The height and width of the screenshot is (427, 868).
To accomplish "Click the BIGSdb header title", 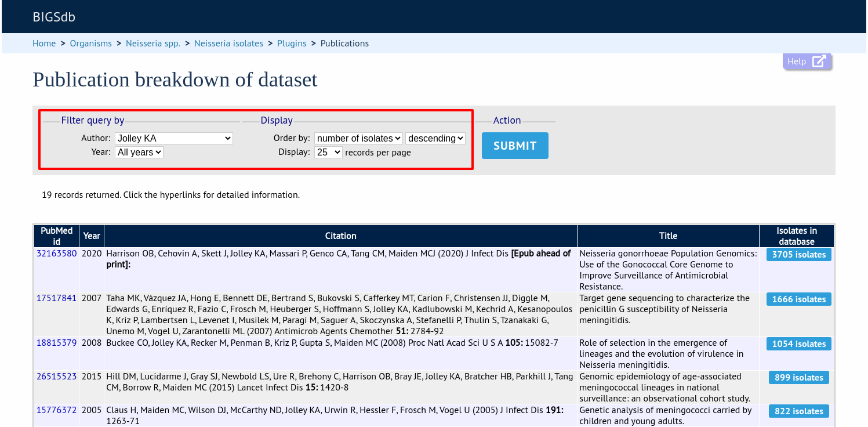I will point(54,17).
